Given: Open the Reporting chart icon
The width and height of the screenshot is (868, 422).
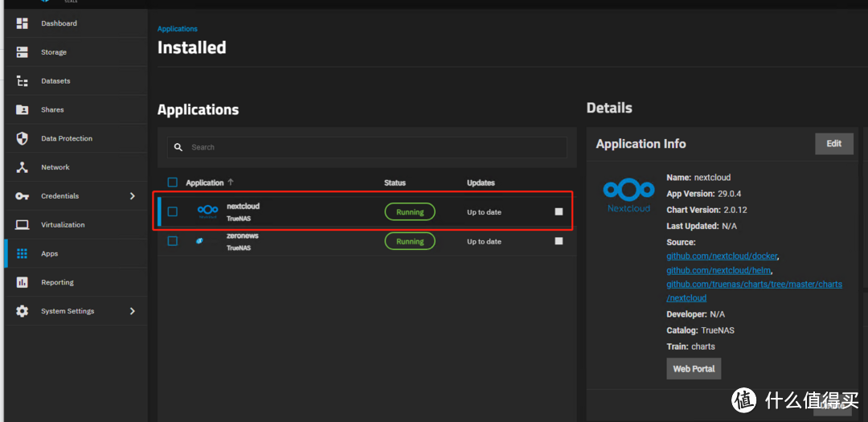Looking at the screenshot, I should [x=23, y=282].
